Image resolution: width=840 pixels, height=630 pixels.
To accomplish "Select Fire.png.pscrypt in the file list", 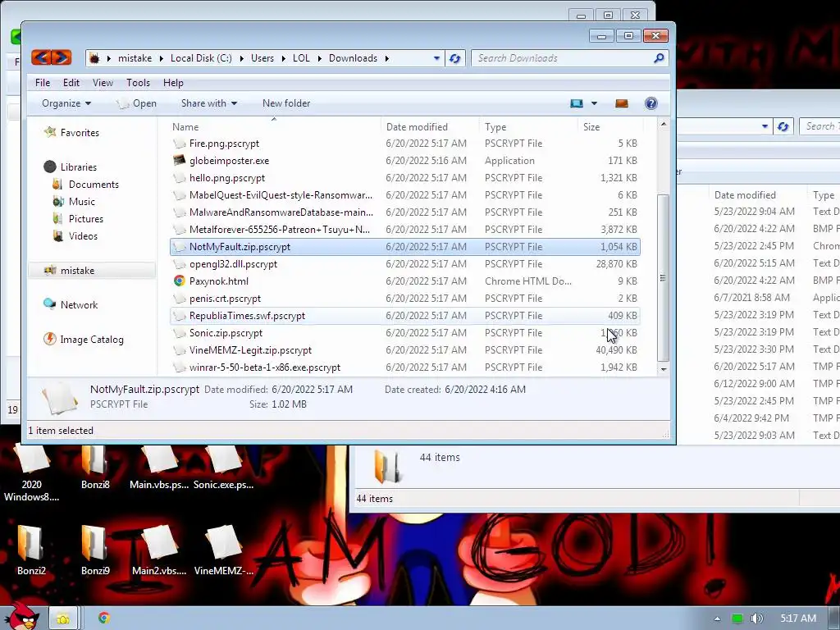I will coord(404,144).
